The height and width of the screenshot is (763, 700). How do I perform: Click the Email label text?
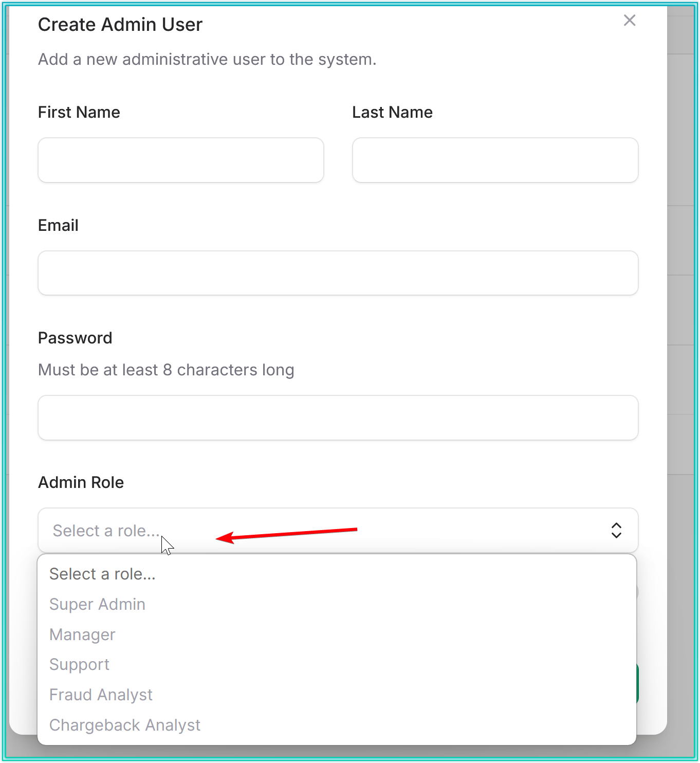tap(58, 225)
